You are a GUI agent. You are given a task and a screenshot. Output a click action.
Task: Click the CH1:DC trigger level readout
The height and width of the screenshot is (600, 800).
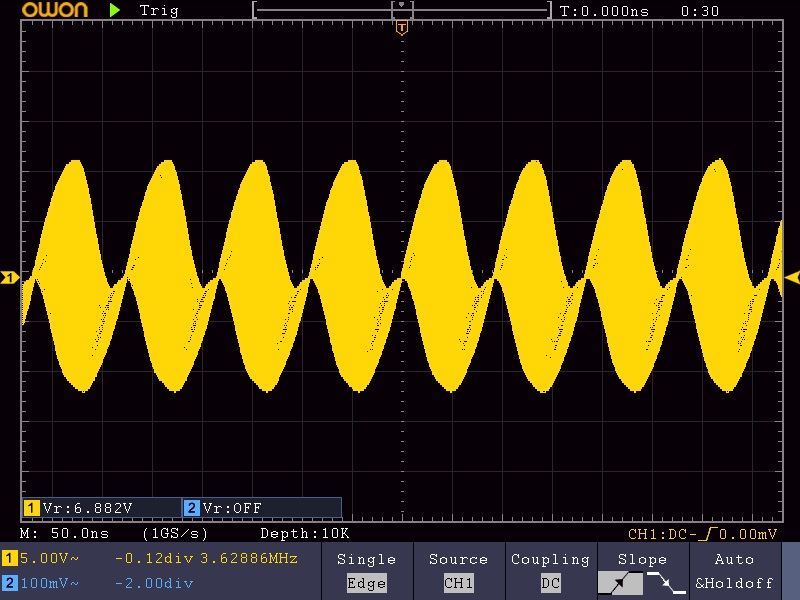coord(702,534)
